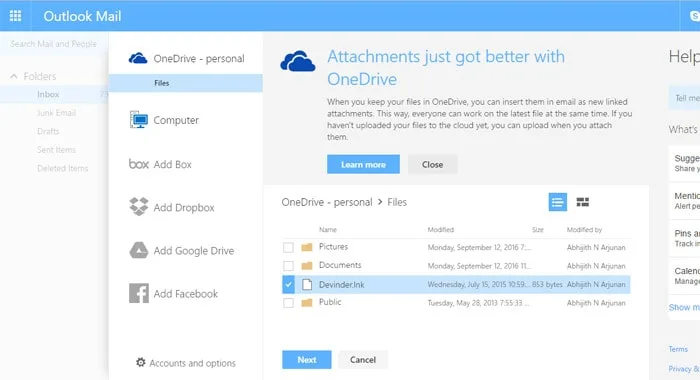Click the Pictures folder icon
Screen dimensions: 700x380
click(307, 247)
